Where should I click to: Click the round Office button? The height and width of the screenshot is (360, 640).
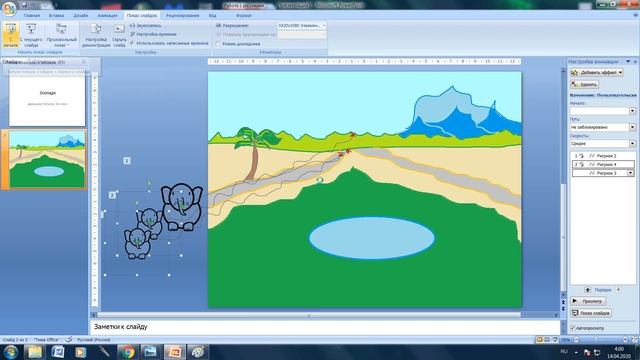tap(9, 8)
